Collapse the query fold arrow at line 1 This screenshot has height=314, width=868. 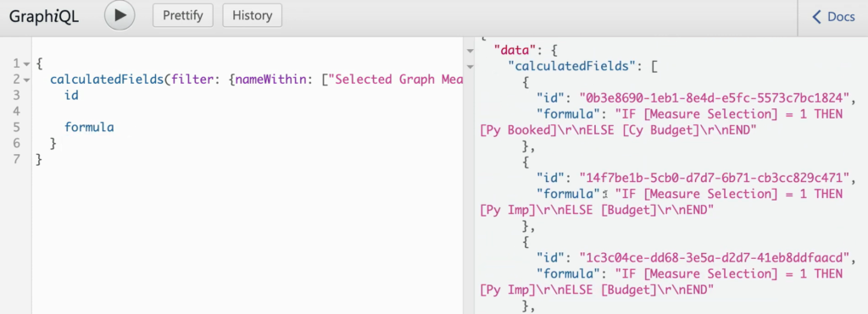[26, 64]
